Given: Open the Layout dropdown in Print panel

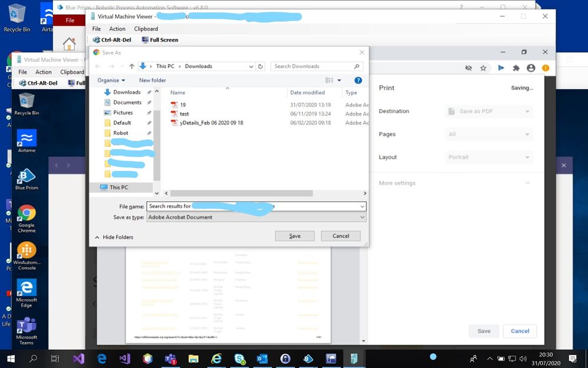Looking at the screenshot, I should [489, 157].
